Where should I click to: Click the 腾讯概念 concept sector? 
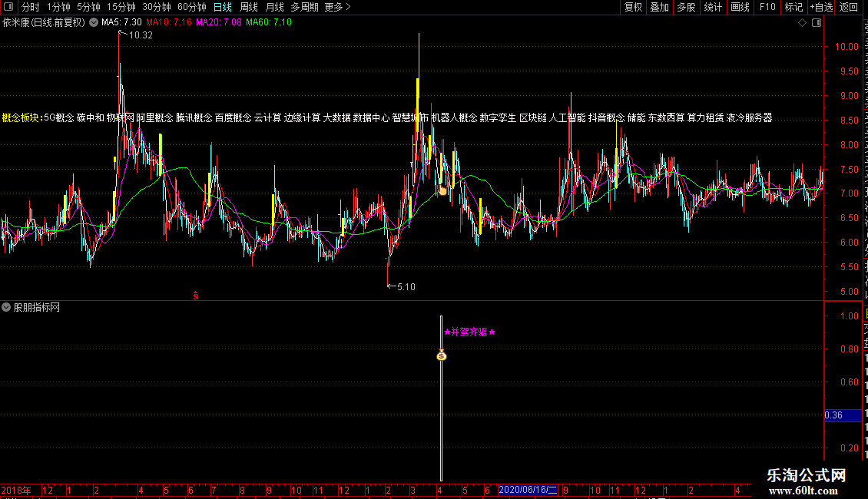[194, 117]
